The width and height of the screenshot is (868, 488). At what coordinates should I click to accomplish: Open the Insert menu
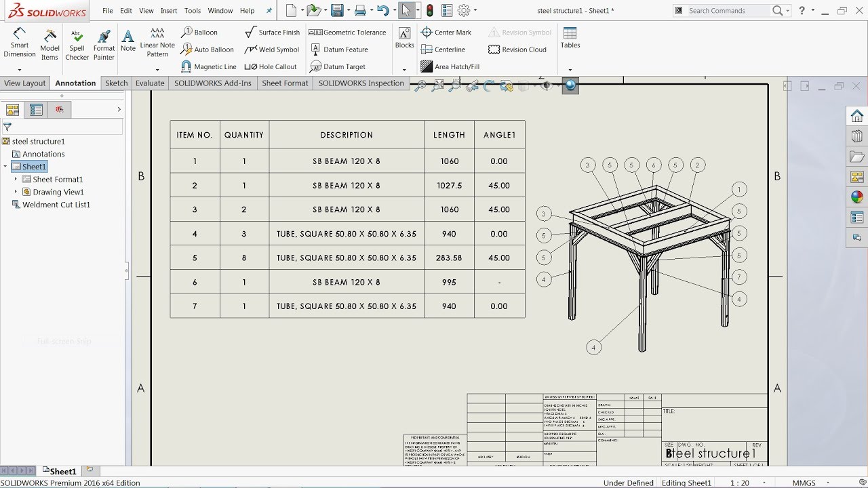click(x=168, y=10)
